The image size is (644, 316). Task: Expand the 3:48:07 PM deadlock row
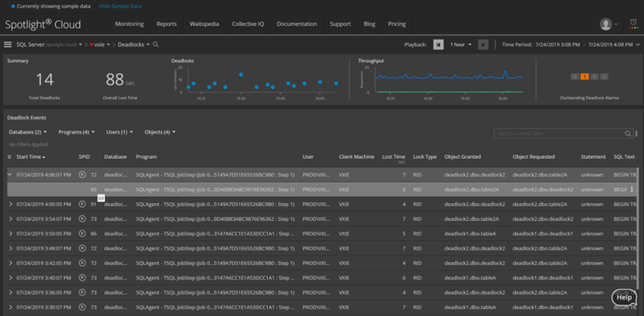10,248
